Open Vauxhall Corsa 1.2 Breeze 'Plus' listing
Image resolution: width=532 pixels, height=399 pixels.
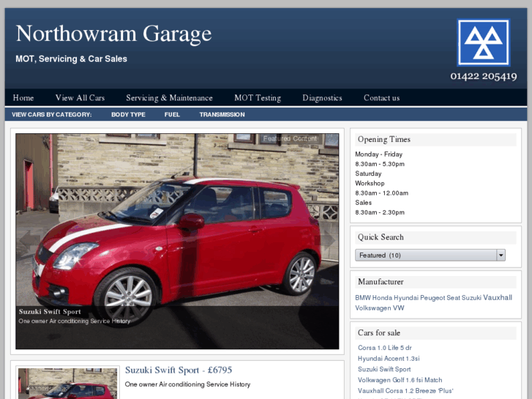click(405, 391)
